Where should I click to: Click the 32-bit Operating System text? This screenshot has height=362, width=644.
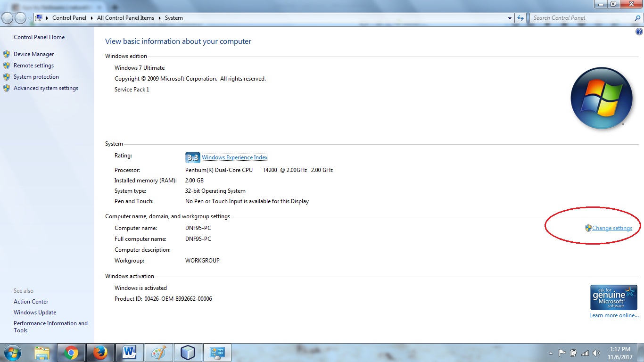[215, 191]
